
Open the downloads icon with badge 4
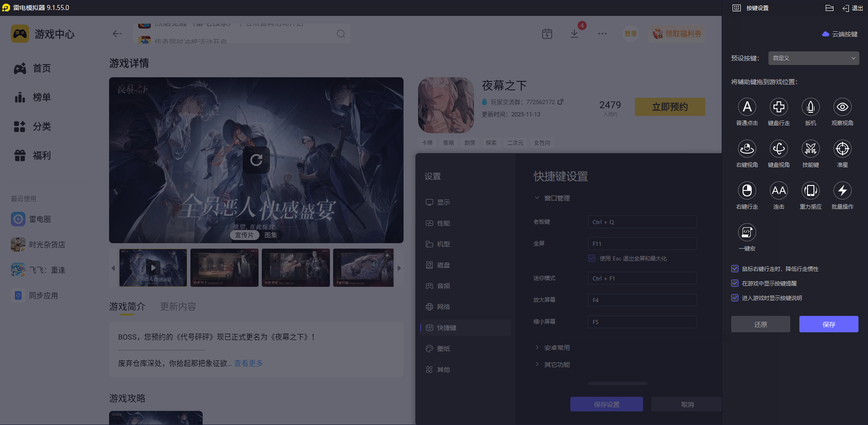tap(574, 33)
